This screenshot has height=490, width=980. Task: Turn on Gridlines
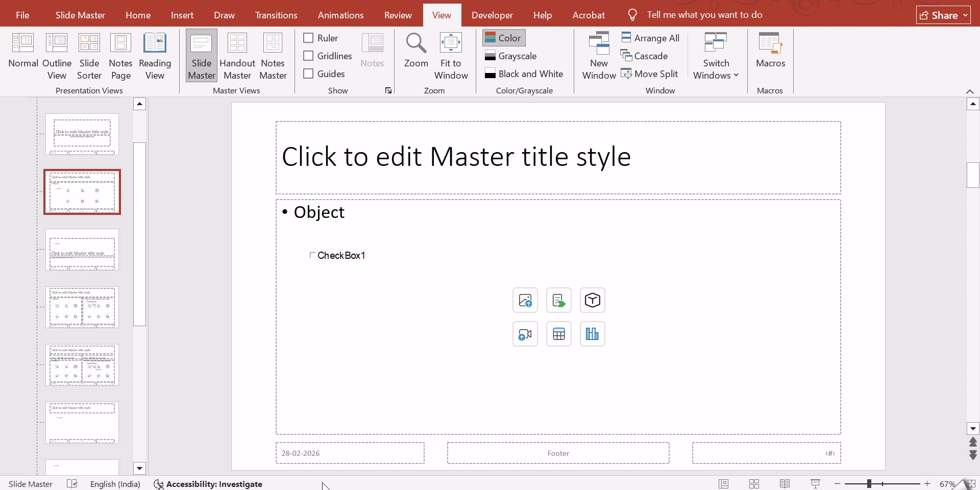pos(308,56)
